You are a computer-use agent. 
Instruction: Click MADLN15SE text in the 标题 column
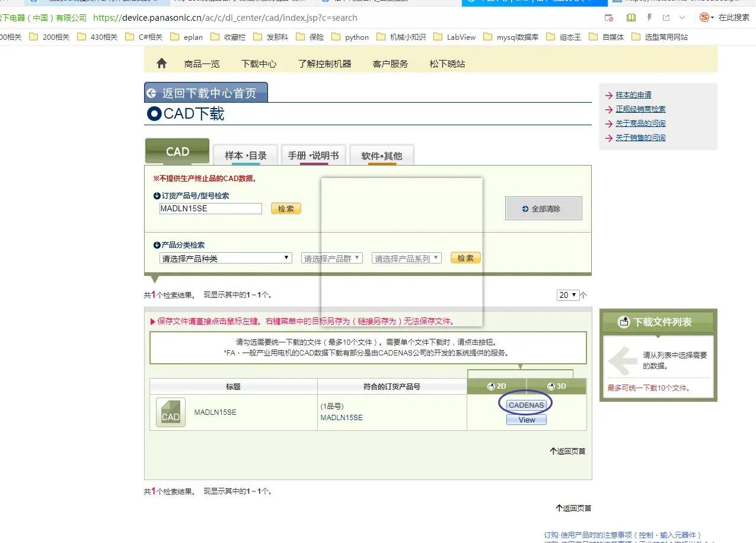pos(215,412)
